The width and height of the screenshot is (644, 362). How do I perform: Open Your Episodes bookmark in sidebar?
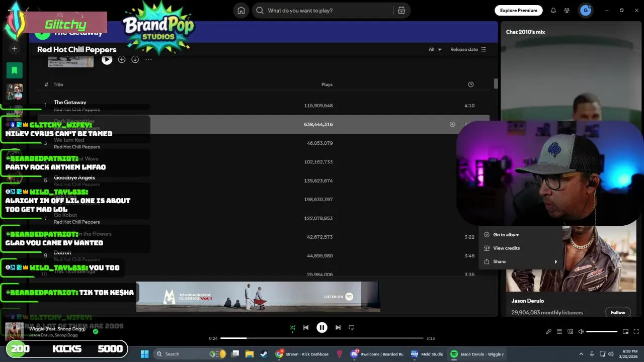pyautogui.click(x=15, y=70)
